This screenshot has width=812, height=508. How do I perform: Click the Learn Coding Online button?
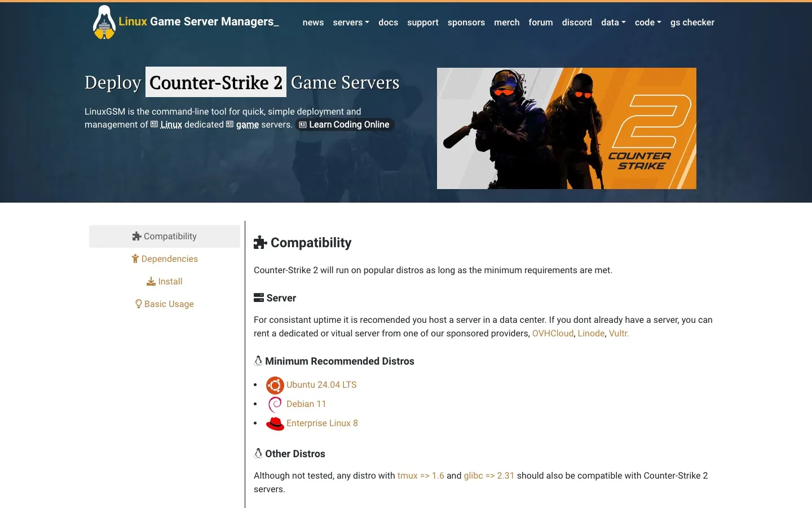click(344, 125)
